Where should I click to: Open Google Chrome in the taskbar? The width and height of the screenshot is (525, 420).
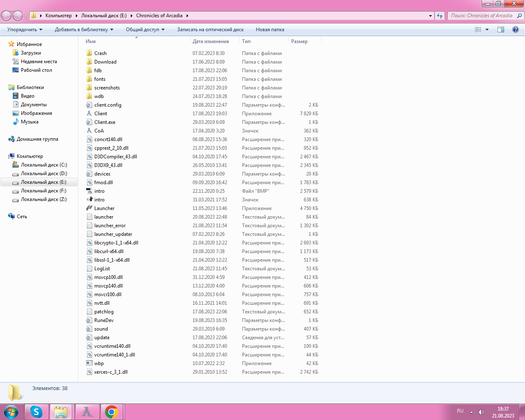click(111, 412)
